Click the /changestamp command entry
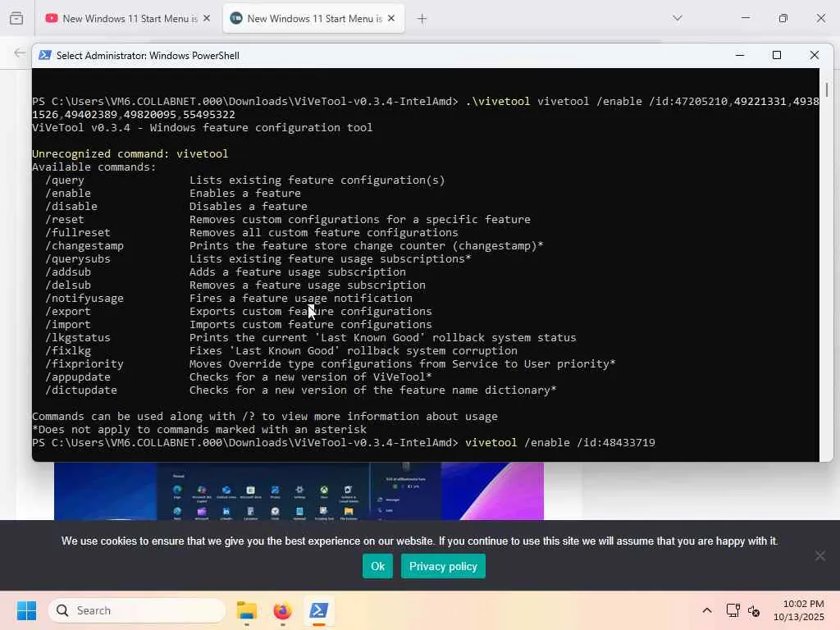 pos(294,245)
